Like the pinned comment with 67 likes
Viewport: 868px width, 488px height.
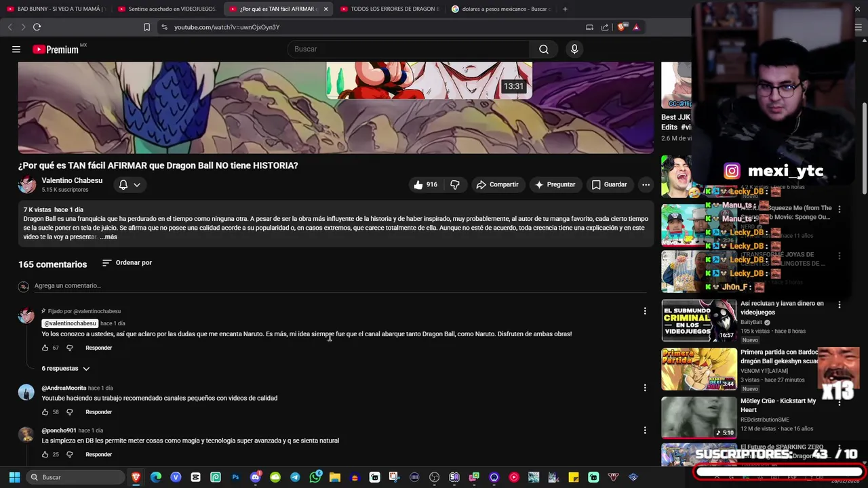coord(45,348)
